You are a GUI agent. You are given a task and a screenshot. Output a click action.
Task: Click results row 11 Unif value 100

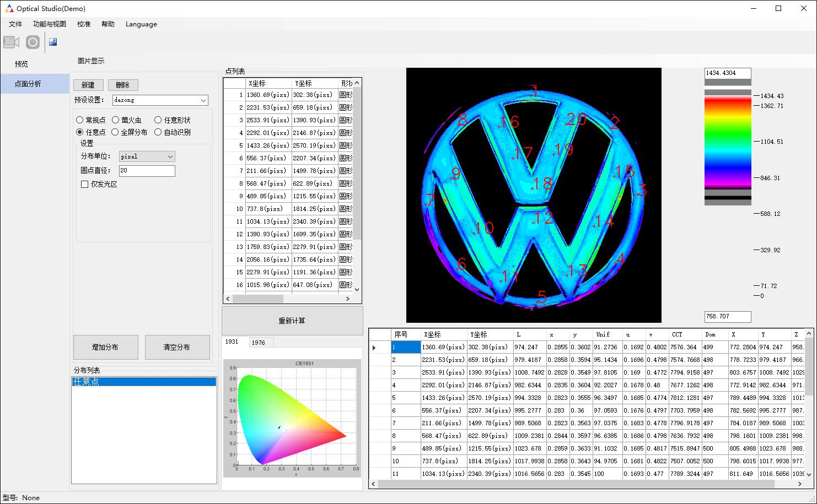click(x=607, y=474)
